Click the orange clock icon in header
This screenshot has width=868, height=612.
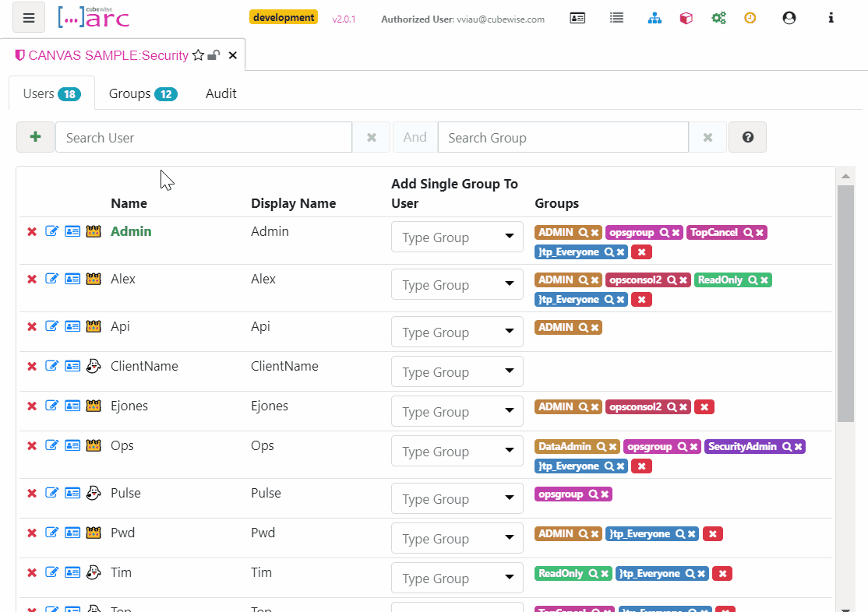coord(750,18)
